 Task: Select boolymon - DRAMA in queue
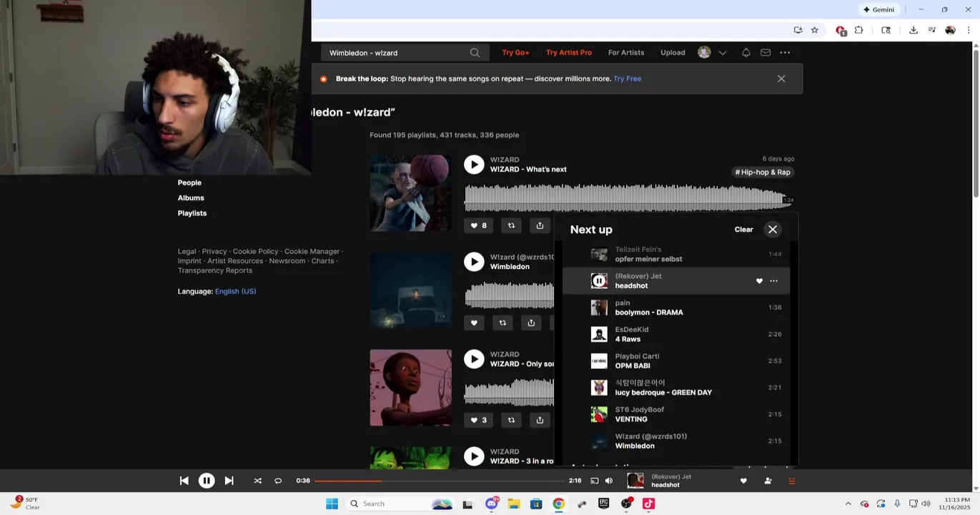pos(676,308)
